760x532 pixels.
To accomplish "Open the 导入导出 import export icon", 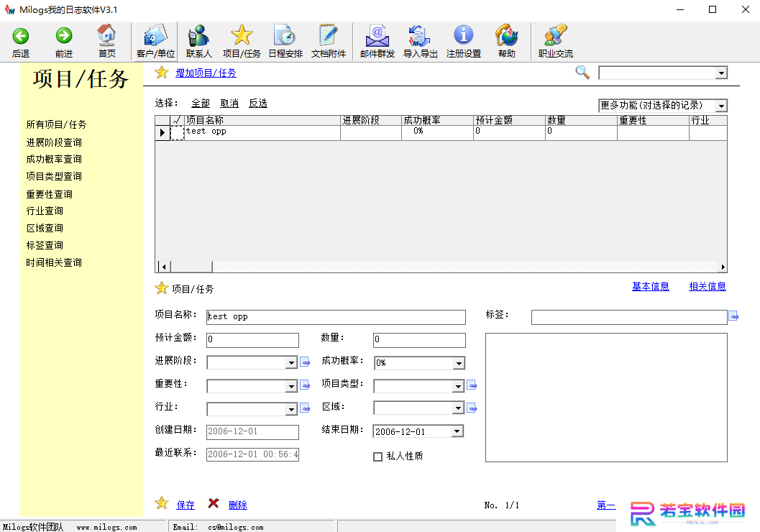I will pos(419,36).
